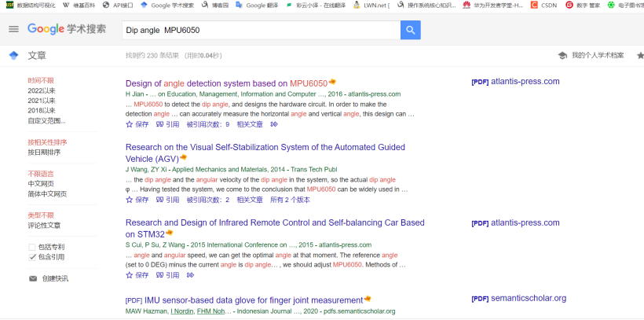The width and height of the screenshot is (644, 320).
Task: Select 按相关性排序 sorting
Action: pos(47,143)
